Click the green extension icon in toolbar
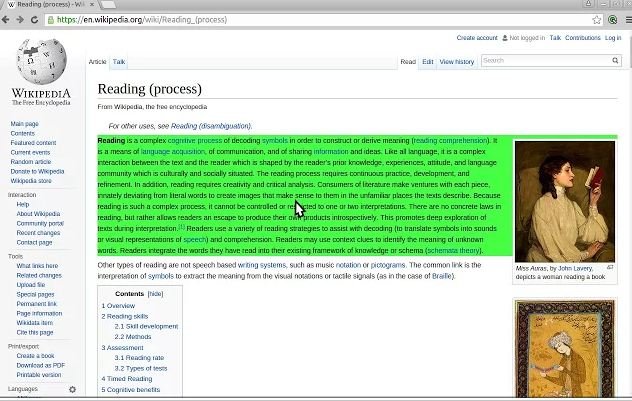This screenshot has width=632, height=401. [x=613, y=20]
